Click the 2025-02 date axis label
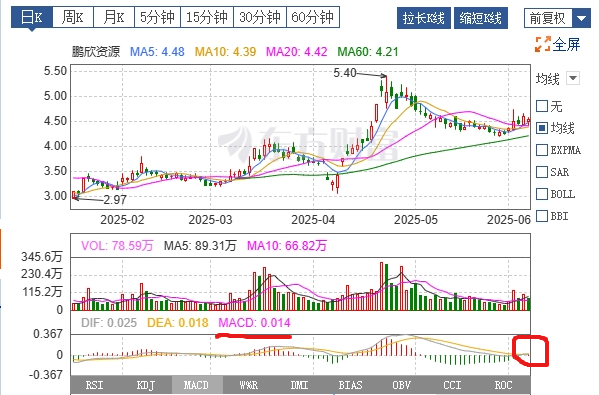Image resolution: width=599 pixels, height=395 pixels. pos(122,220)
